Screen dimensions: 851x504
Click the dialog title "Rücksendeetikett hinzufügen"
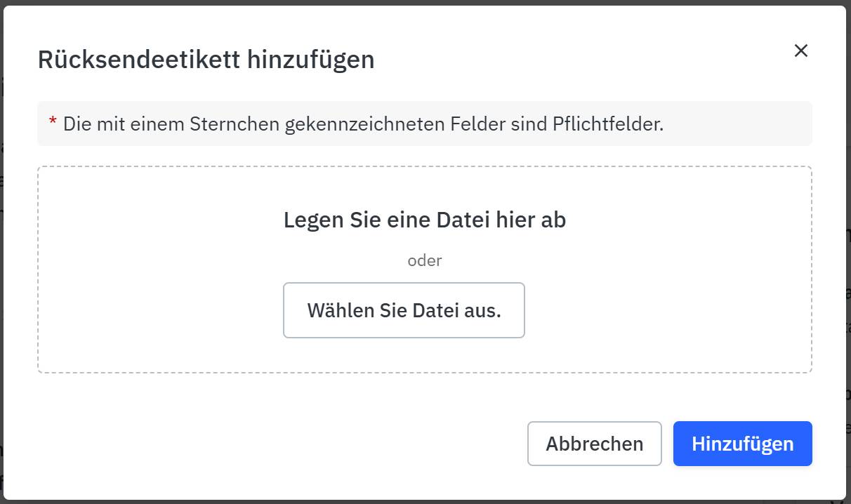click(206, 59)
